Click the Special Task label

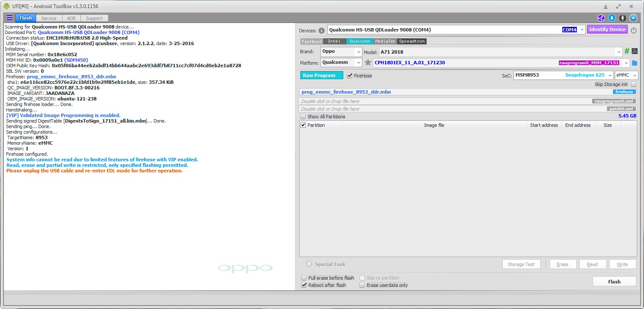[x=330, y=264]
